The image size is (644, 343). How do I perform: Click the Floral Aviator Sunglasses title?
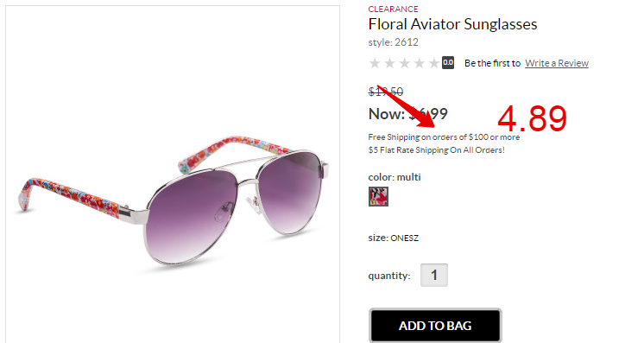coord(452,24)
